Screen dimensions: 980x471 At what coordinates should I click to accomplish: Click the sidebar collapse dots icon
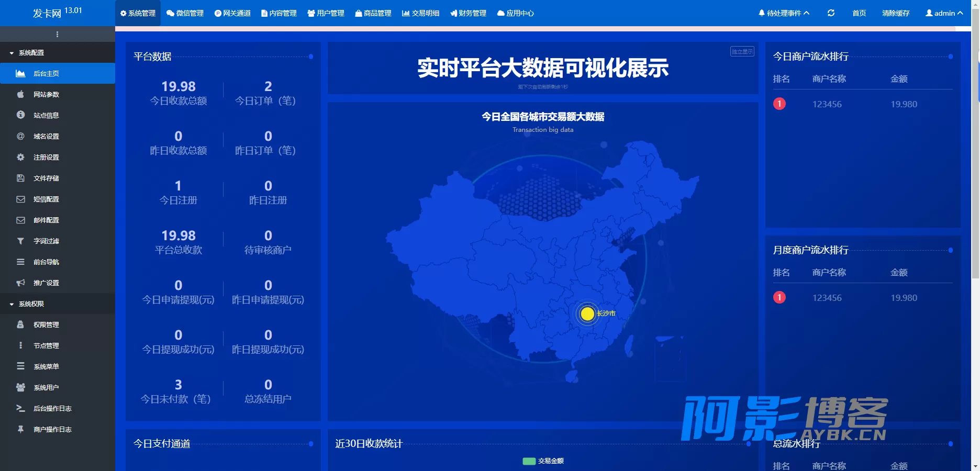[x=57, y=34]
